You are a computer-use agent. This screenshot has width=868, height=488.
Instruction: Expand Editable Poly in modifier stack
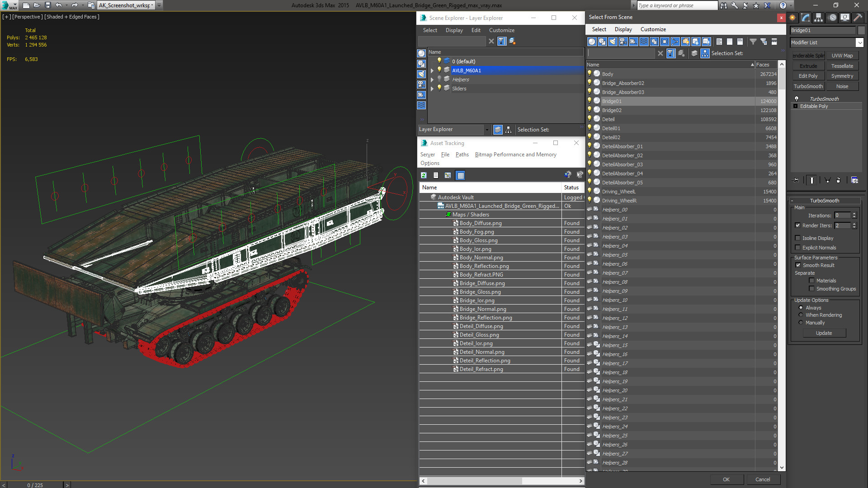795,106
